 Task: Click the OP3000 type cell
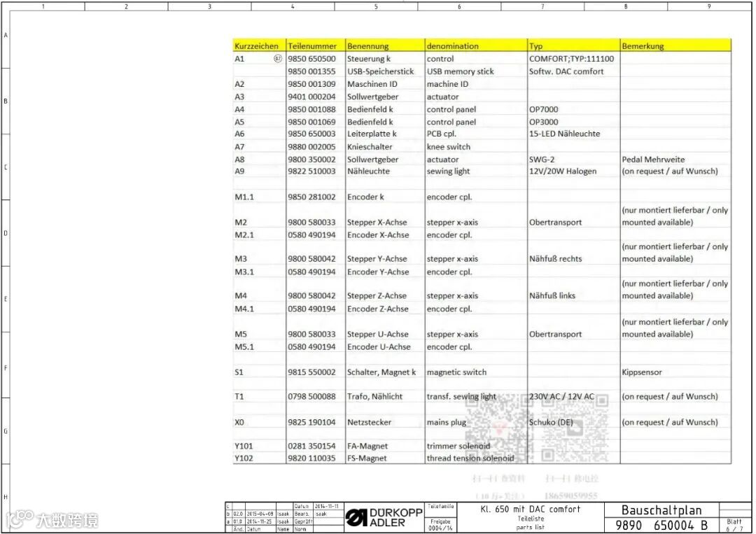click(543, 122)
